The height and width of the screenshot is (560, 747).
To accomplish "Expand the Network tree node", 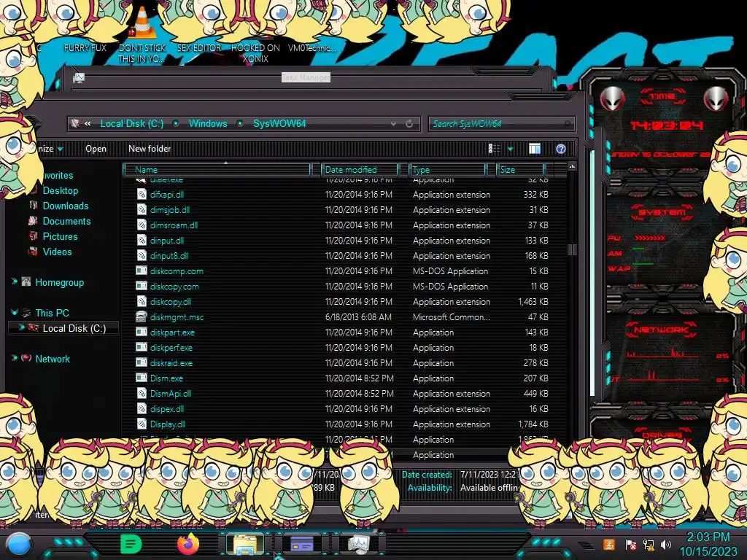I will pos(15,357).
